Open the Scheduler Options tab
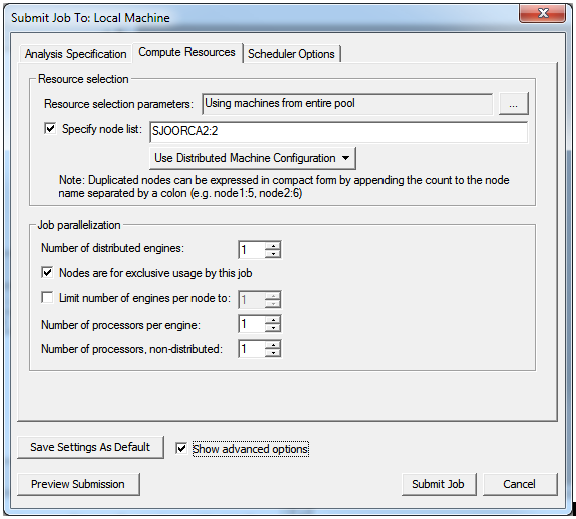Image resolution: width=576 pixels, height=519 pixels. 291,54
